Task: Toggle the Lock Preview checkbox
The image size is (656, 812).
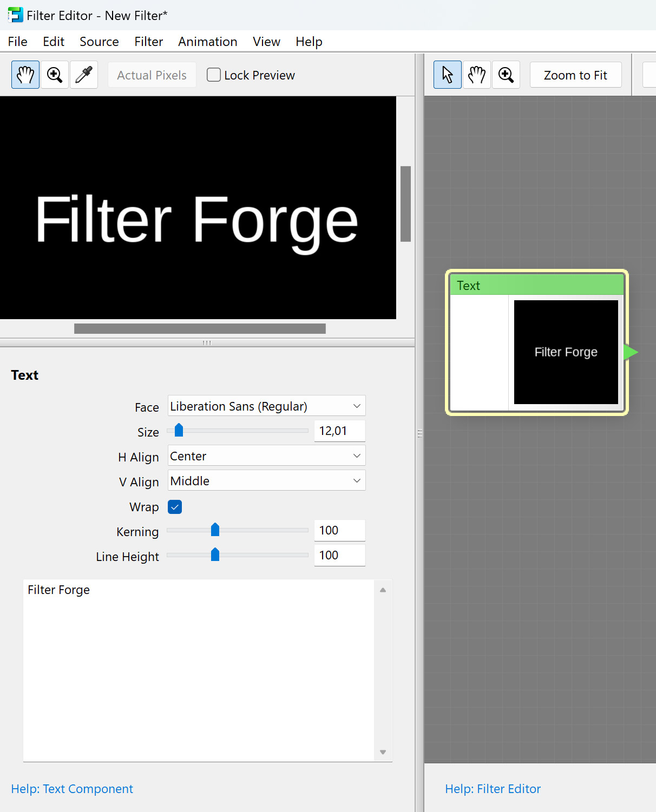Action: point(214,75)
